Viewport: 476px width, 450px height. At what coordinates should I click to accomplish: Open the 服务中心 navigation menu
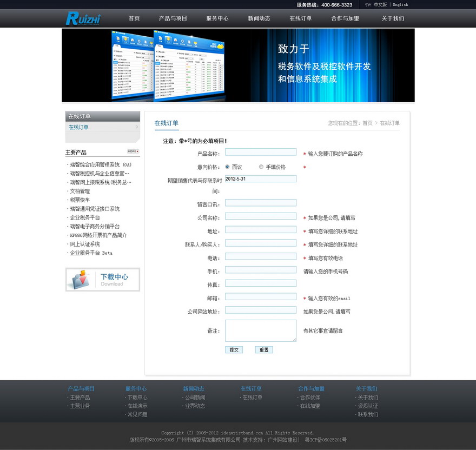[217, 18]
